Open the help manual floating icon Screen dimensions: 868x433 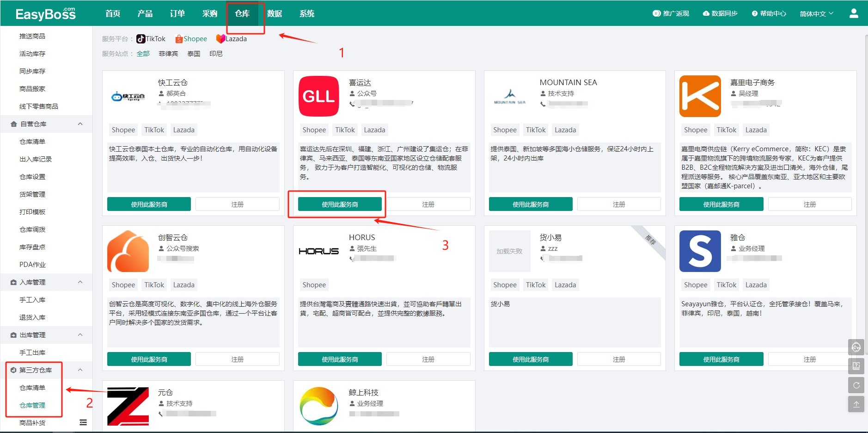(856, 366)
